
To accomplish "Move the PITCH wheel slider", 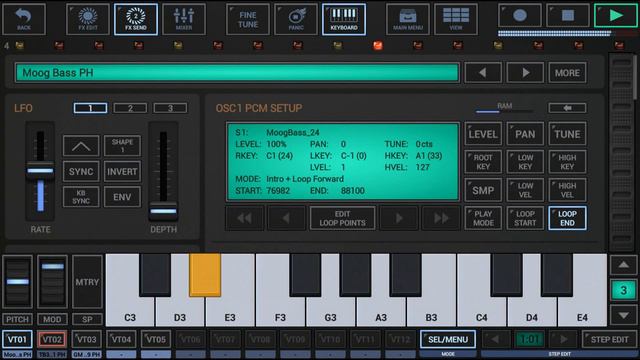I will [x=18, y=282].
